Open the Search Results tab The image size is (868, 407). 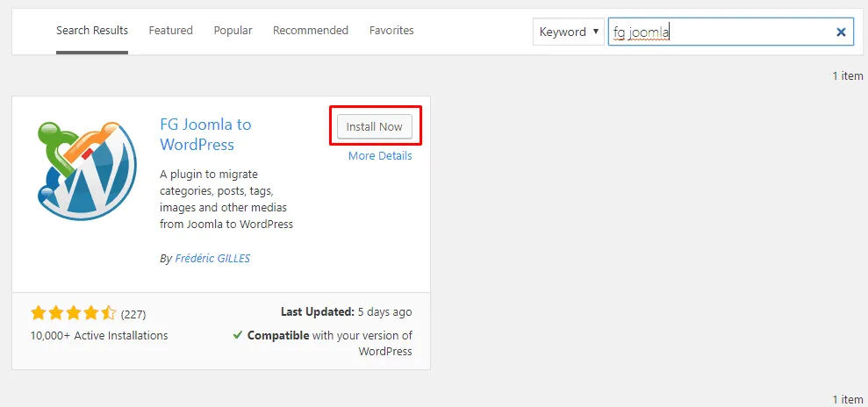[x=92, y=31]
